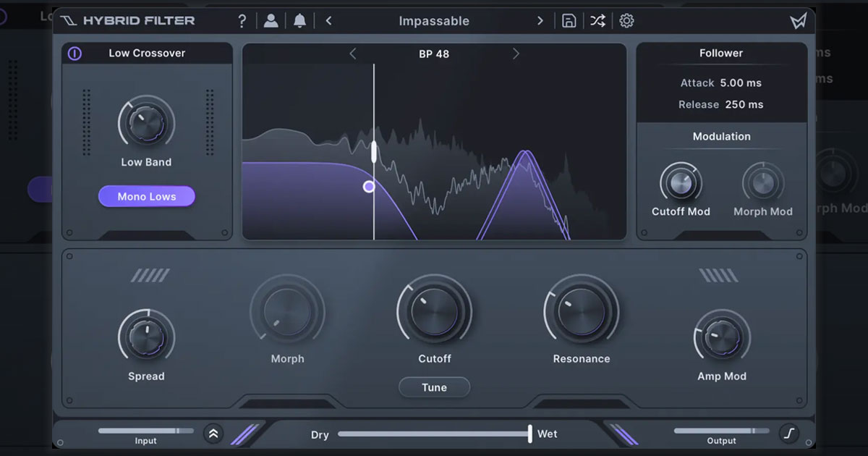Click the Hybrid Filter logo icon
The image size is (868, 456).
[x=68, y=20]
